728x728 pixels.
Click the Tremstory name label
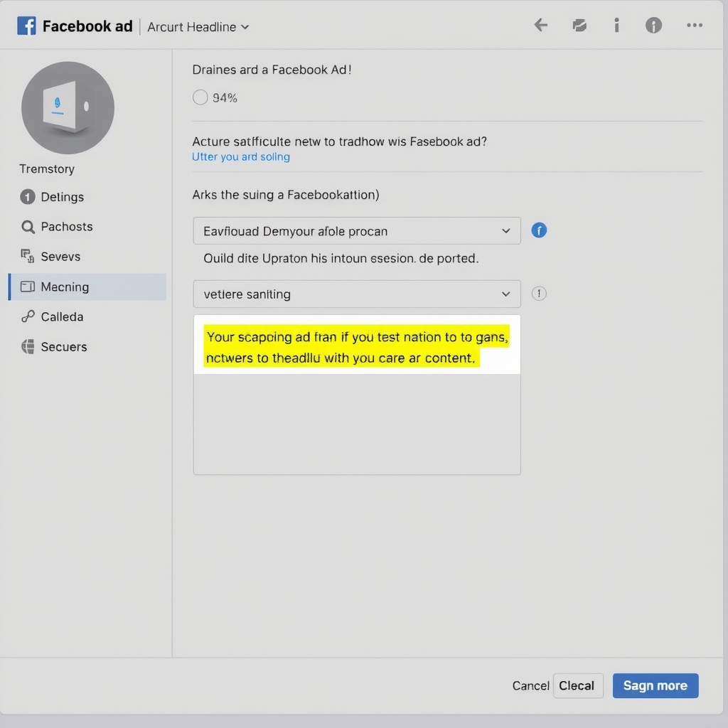[x=47, y=169]
